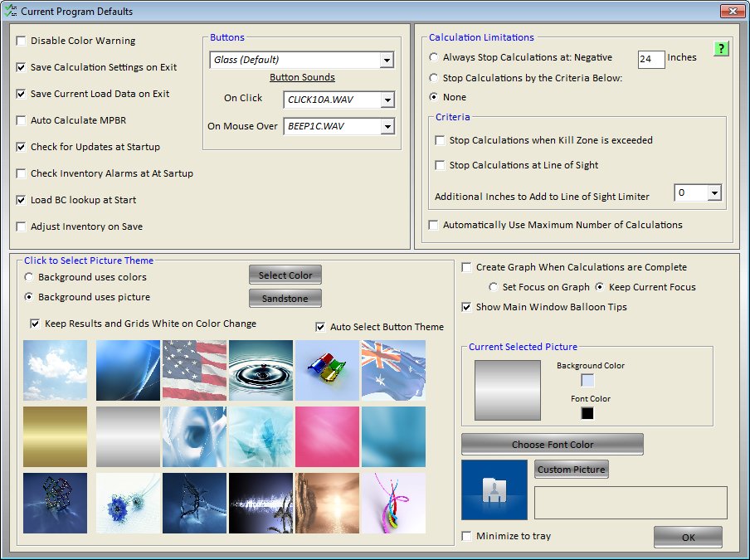Pick the Windows logo picture theme
The width and height of the screenshot is (750, 560).
(x=327, y=370)
